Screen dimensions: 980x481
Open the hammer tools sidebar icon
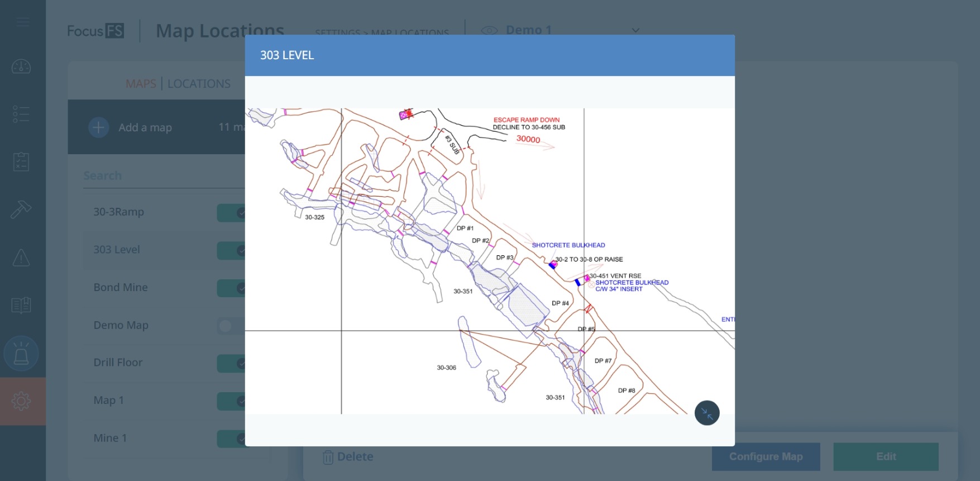(x=21, y=209)
